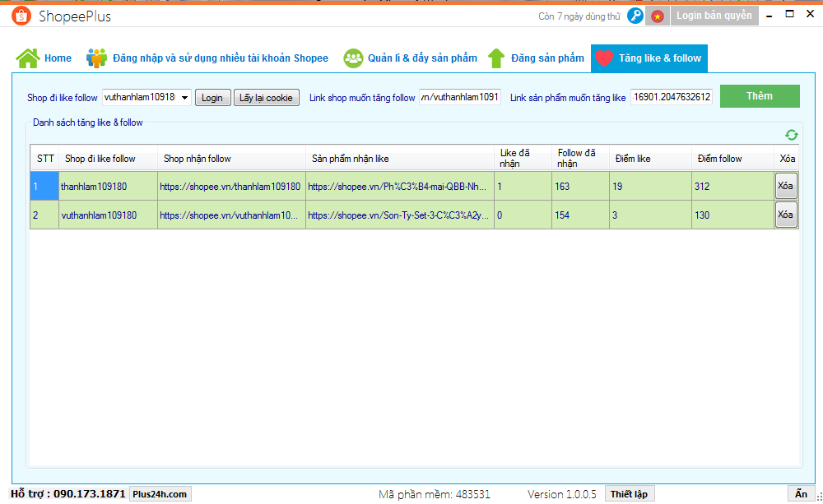Click the green refresh list icon
The width and height of the screenshot is (823, 504).
(791, 135)
